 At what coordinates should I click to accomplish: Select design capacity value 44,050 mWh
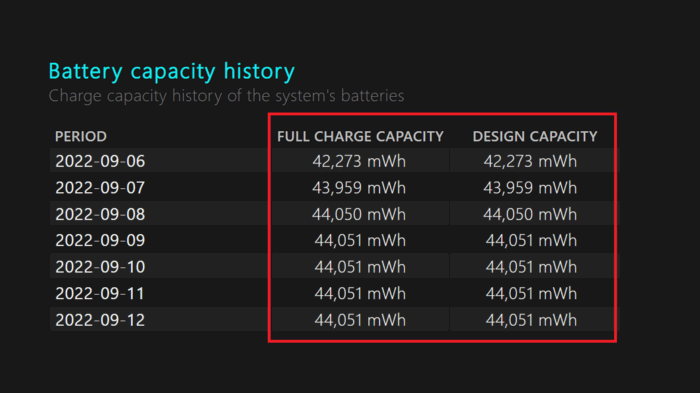(x=530, y=214)
